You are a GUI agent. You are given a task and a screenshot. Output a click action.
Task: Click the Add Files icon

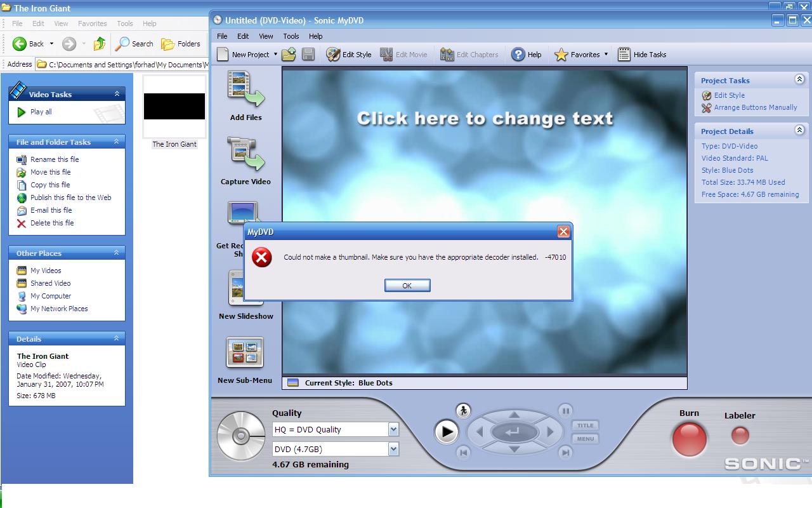coord(246,89)
